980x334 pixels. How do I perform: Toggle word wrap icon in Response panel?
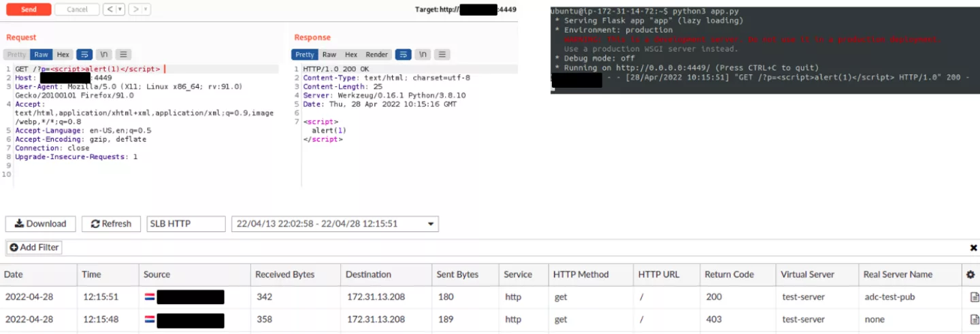point(403,54)
